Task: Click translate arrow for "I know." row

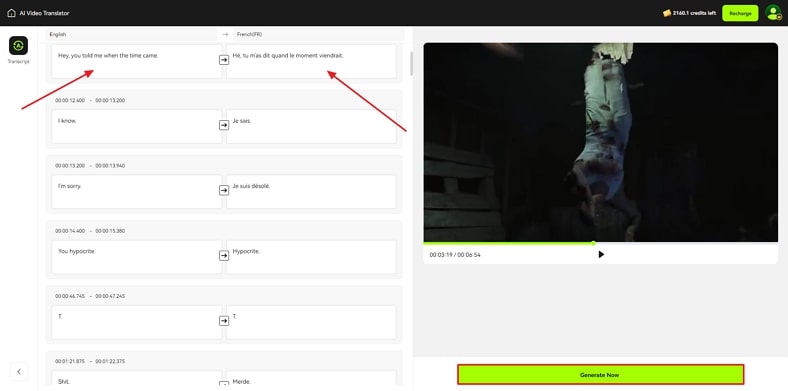Action: [224, 125]
